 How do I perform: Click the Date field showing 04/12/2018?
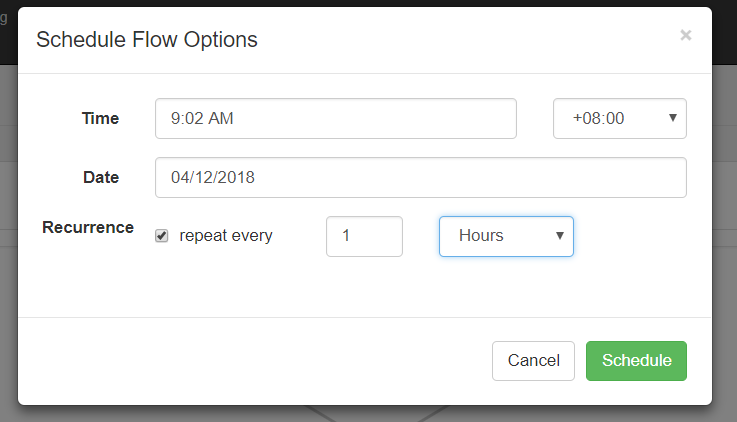420,177
